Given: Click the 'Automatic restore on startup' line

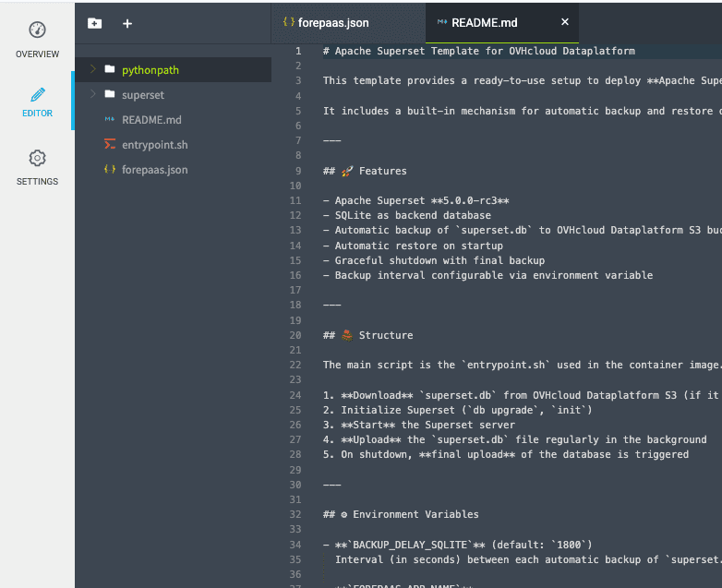Looking at the screenshot, I should point(413,246).
